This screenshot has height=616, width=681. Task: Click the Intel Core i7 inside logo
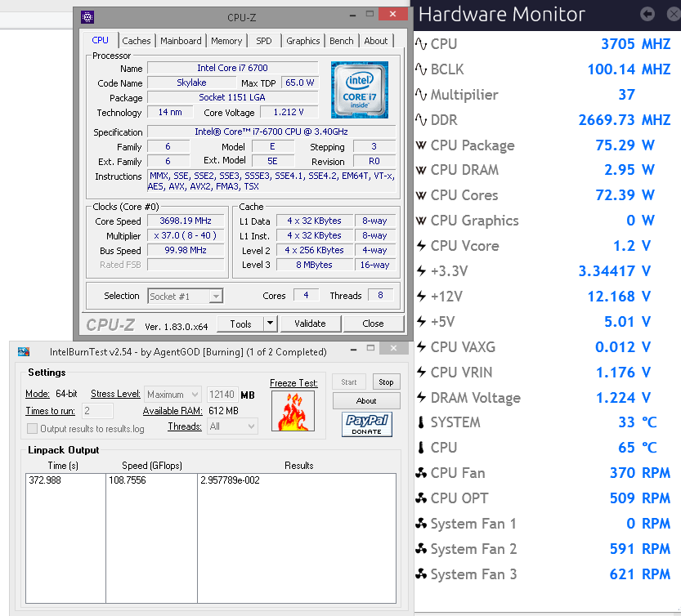[359, 90]
